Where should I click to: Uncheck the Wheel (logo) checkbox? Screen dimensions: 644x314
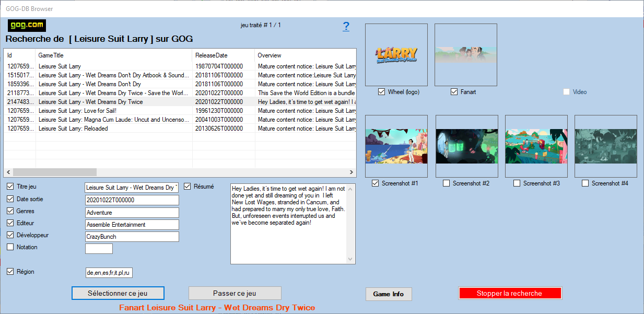pos(382,92)
